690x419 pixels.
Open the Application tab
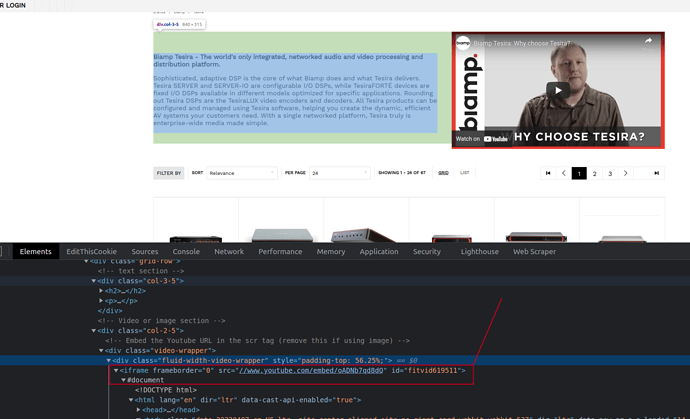pos(379,251)
